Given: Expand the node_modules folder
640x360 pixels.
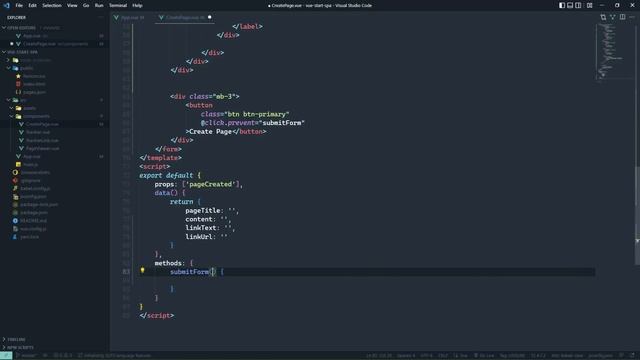Looking at the screenshot, I should pyautogui.click(x=8, y=60).
